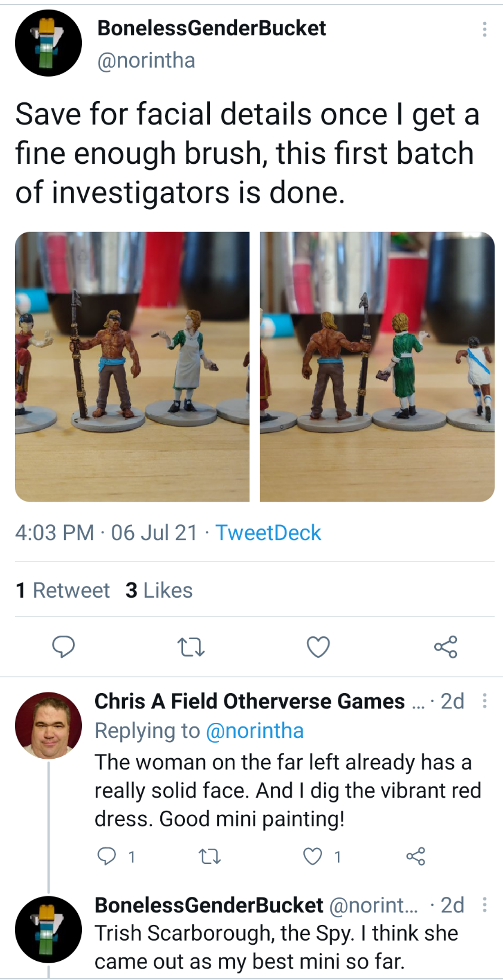Image resolution: width=503 pixels, height=980 pixels.
Task: Open options menu on Chris A Field's reply
Action: [484, 701]
